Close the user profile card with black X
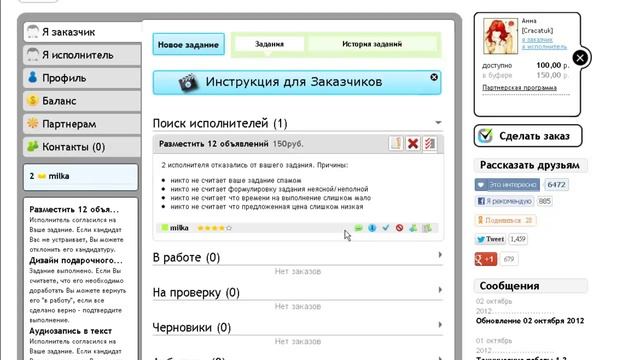 click(580, 58)
